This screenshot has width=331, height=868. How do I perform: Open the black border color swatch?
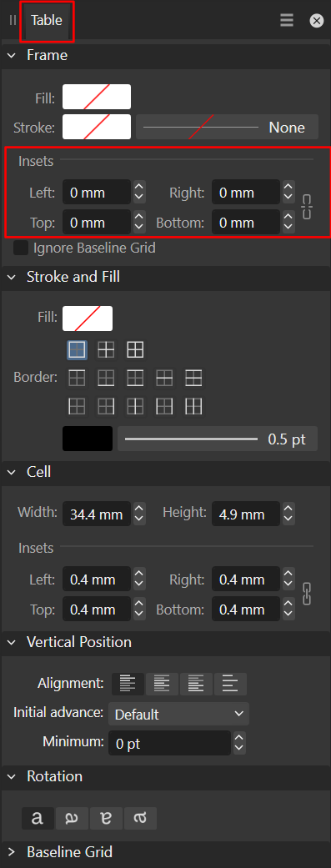tap(88, 439)
